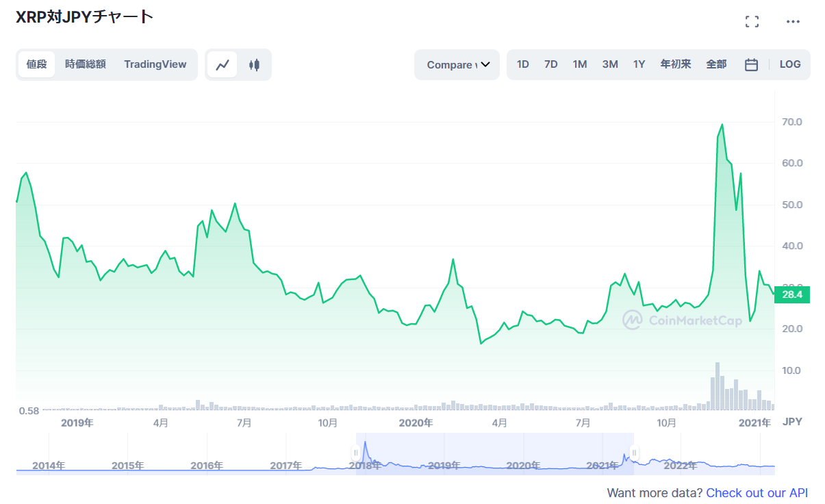825x504 pixels.
Task: Click the left timeline range slider handle
Action: click(x=357, y=452)
